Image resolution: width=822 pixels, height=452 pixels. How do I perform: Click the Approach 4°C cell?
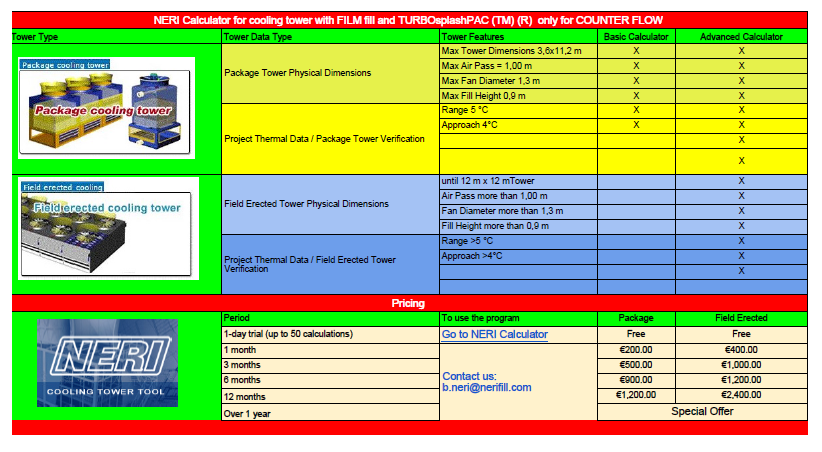tap(518, 125)
